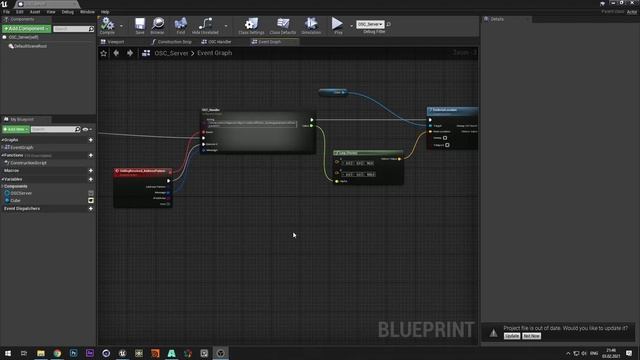Add a new function with plus
Image resolution: width=640 pixels, height=360 pixels.
[x=91, y=156]
